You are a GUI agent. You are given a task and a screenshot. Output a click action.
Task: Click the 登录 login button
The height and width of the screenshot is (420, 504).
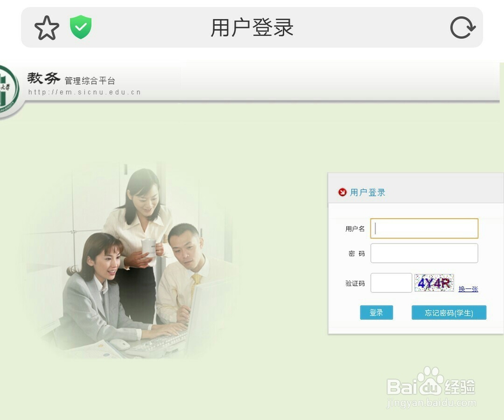[376, 312]
